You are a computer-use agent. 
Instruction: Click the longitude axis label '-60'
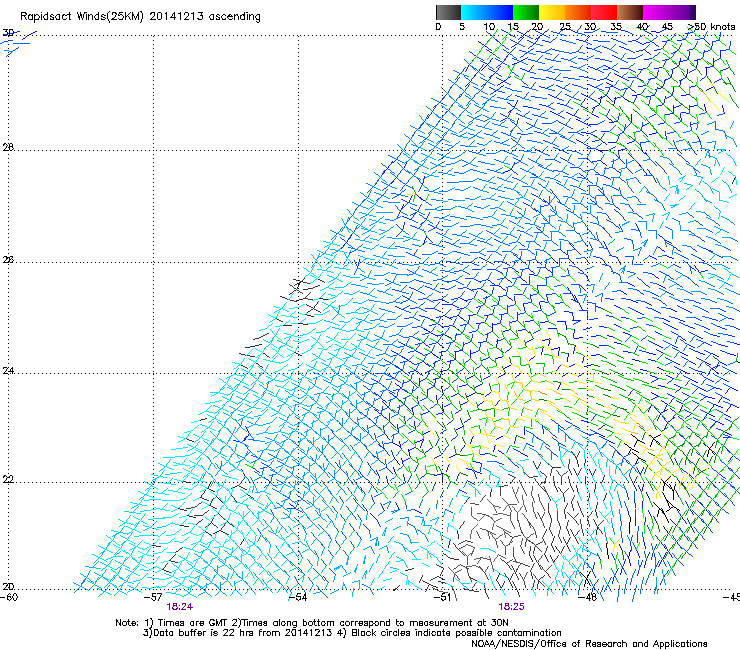pos(9,597)
